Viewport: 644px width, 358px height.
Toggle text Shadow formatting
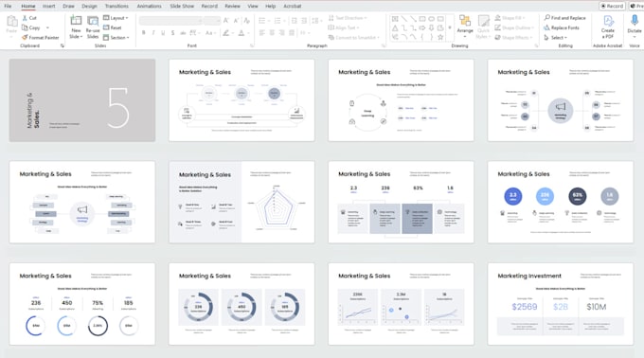pos(173,33)
